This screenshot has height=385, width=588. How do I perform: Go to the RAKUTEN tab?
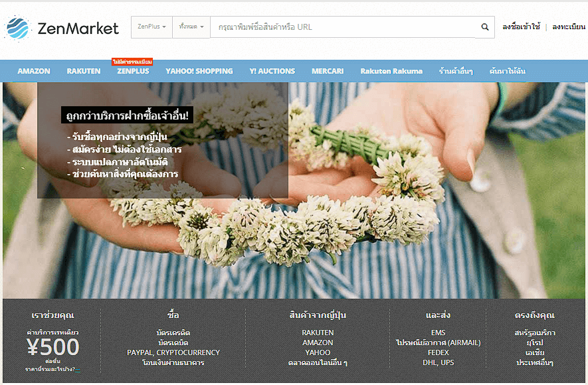click(84, 71)
